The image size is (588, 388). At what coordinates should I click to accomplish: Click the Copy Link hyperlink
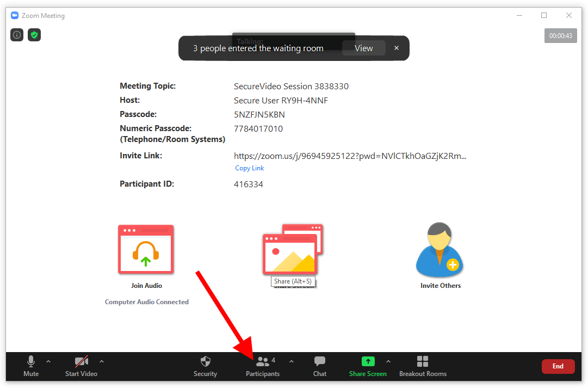point(250,168)
